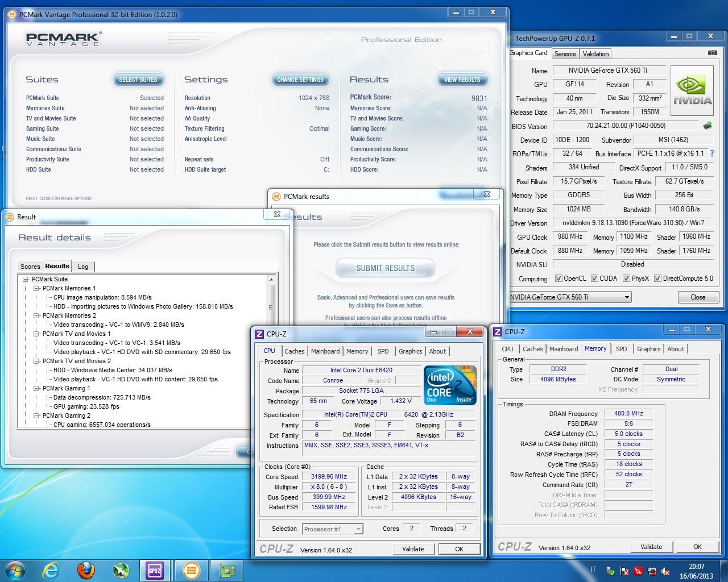Click the SELECT SUITES button
This screenshot has width=728, height=582.
click(138, 80)
